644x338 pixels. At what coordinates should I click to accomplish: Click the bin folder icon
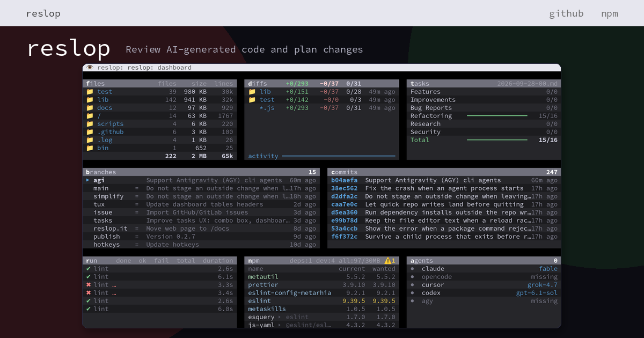[x=90, y=148]
